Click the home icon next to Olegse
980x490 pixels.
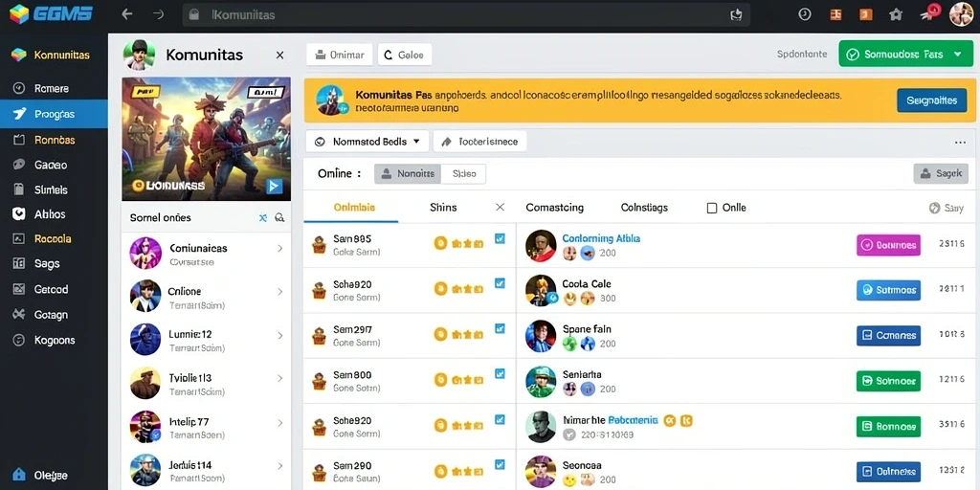pos(19,475)
